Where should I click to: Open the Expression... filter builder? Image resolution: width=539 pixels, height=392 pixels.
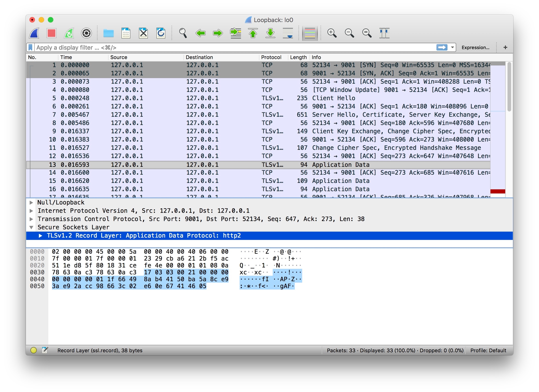[475, 47]
